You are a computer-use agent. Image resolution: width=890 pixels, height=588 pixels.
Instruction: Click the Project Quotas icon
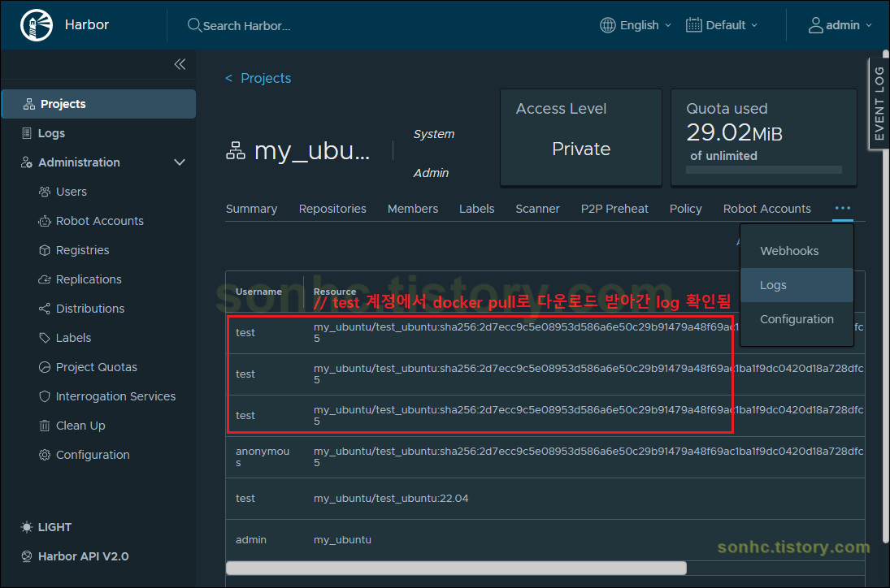coord(45,367)
